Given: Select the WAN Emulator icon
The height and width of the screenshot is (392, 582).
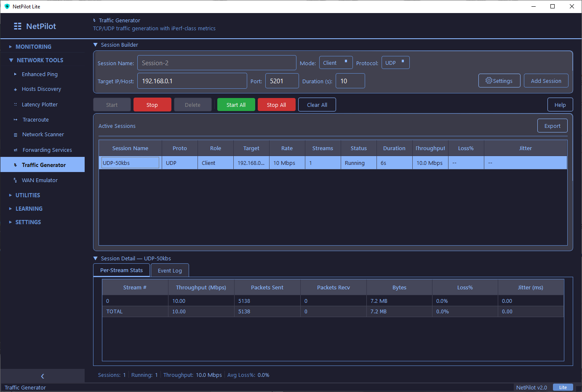Looking at the screenshot, I should click(x=16, y=180).
